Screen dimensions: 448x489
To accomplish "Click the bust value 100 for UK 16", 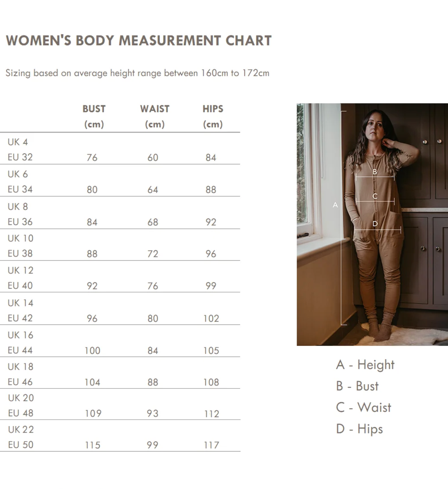I will tap(92, 351).
